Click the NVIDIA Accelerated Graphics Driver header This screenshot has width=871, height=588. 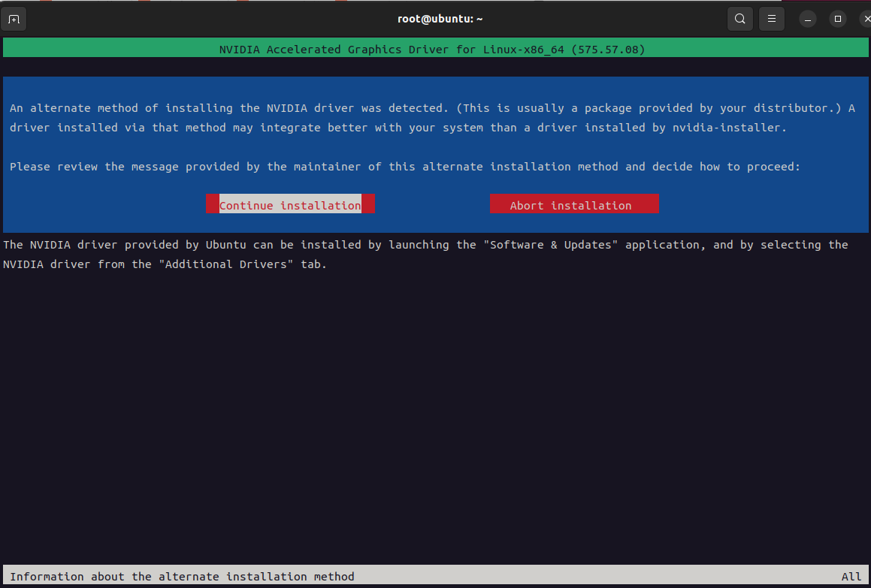tap(432, 50)
